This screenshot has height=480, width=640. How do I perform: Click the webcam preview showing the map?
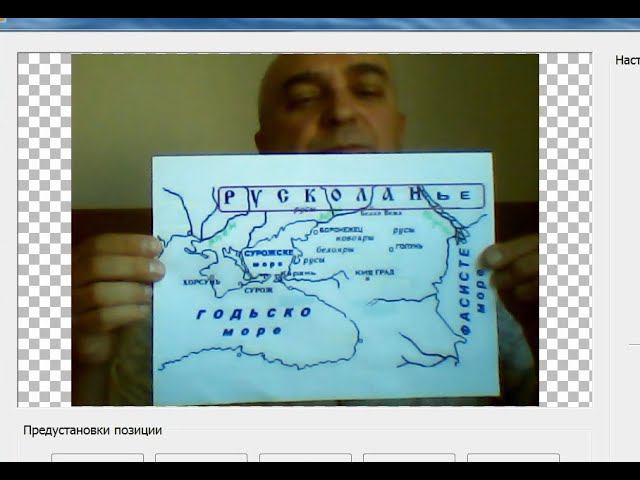click(305, 230)
